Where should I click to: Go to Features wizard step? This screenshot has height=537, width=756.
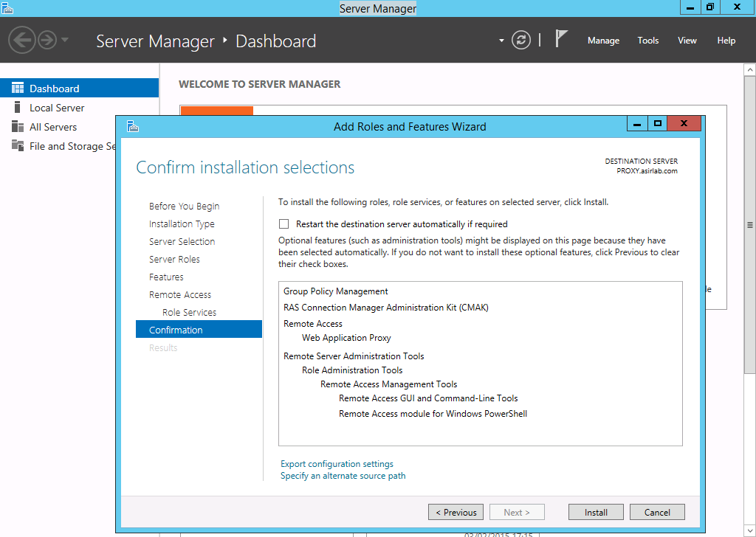pyautogui.click(x=166, y=277)
